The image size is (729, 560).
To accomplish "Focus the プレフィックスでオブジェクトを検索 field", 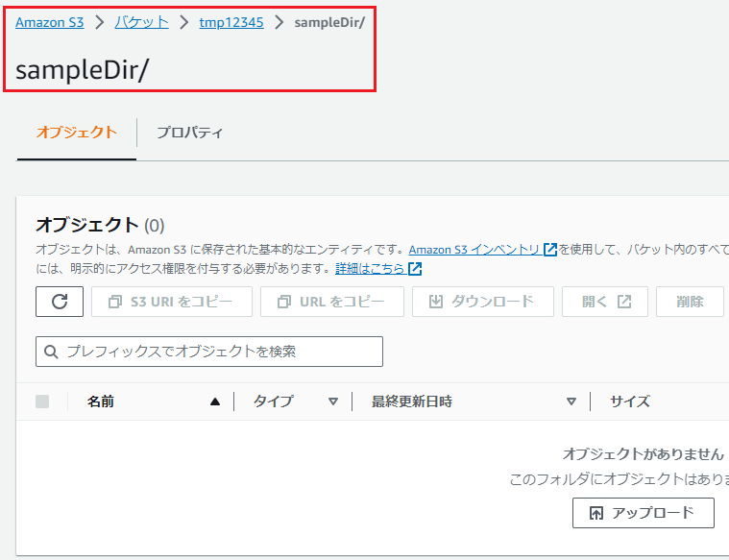I will [209, 352].
